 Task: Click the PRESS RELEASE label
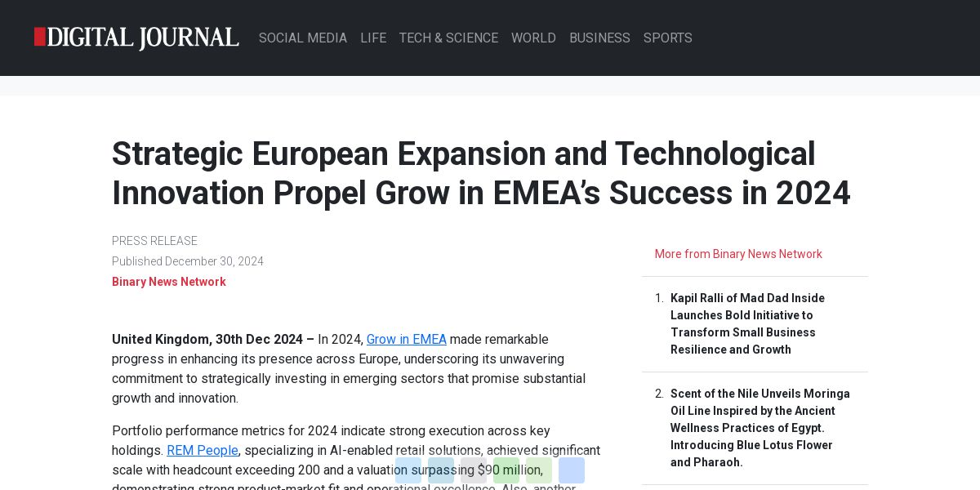click(x=154, y=241)
